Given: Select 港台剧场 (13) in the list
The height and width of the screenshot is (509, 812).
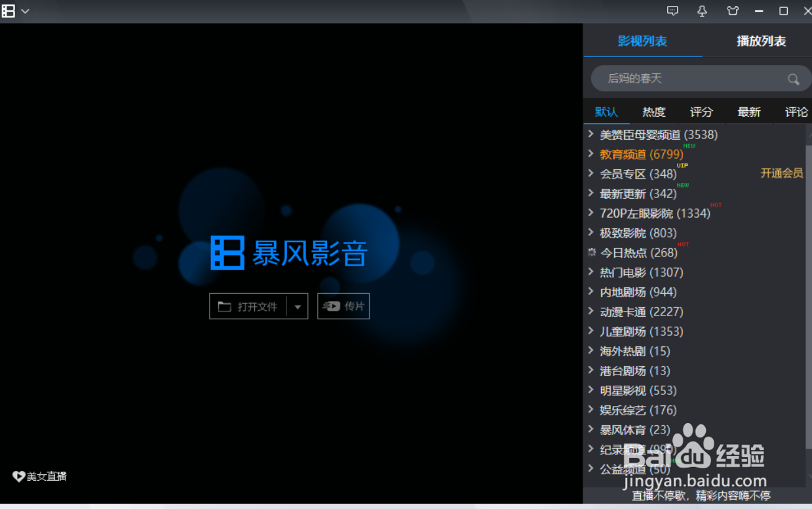Looking at the screenshot, I should click(635, 371).
